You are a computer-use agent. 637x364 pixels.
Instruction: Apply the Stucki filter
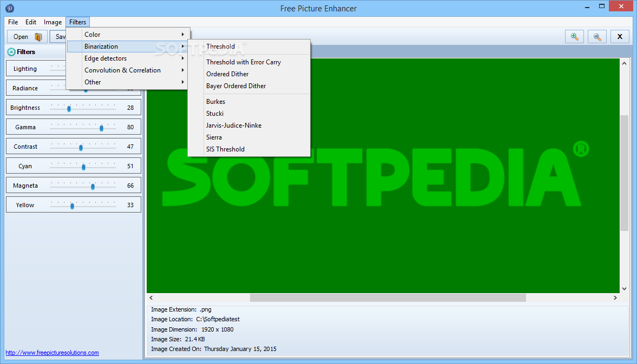249,113
